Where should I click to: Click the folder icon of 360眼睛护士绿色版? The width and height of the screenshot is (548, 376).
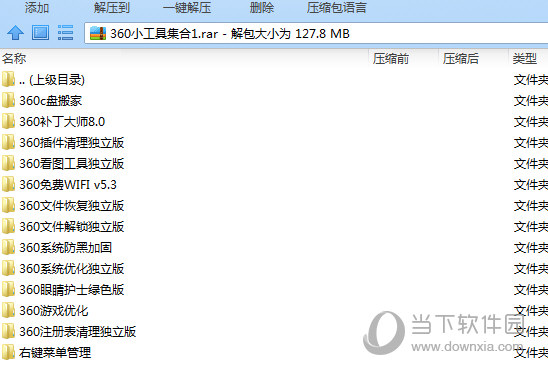tap(8, 289)
